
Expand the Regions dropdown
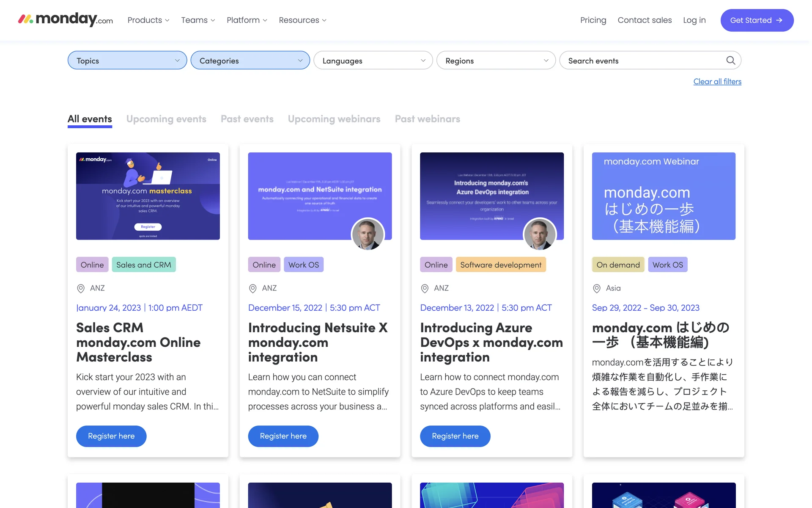pos(496,61)
